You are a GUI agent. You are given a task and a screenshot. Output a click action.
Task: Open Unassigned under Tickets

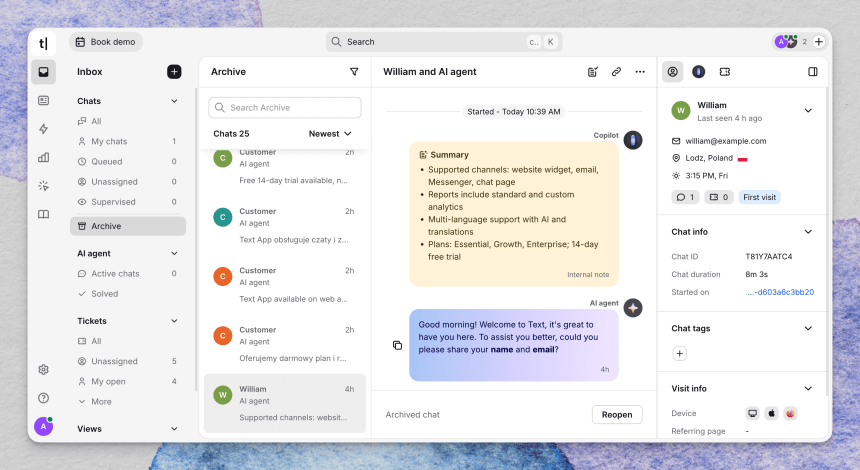128,361
